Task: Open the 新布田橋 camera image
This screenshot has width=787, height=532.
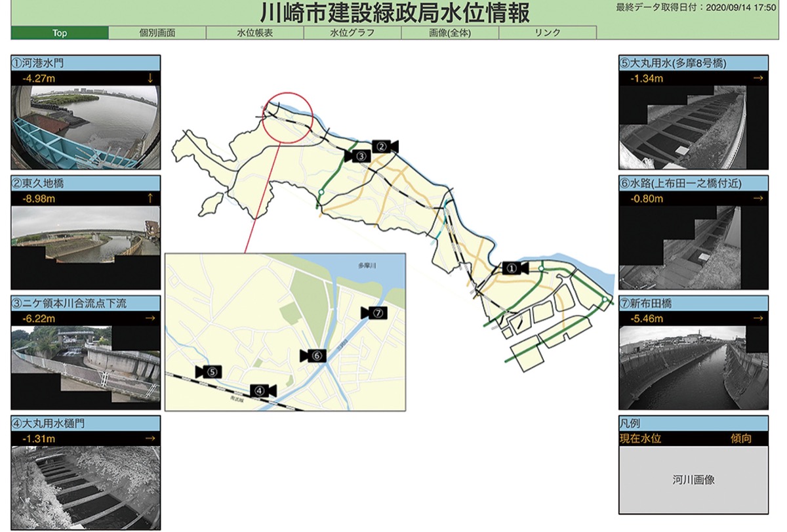Action: click(x=693, y=367)
